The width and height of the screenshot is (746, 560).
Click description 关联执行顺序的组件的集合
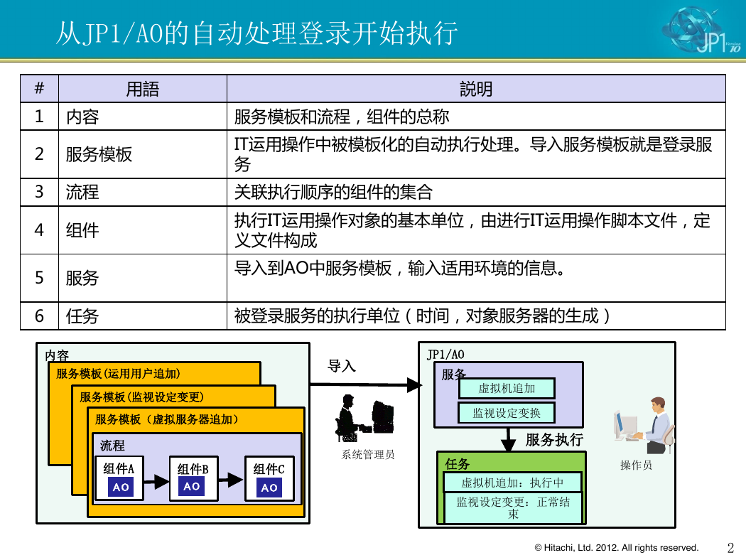point(333,192)
